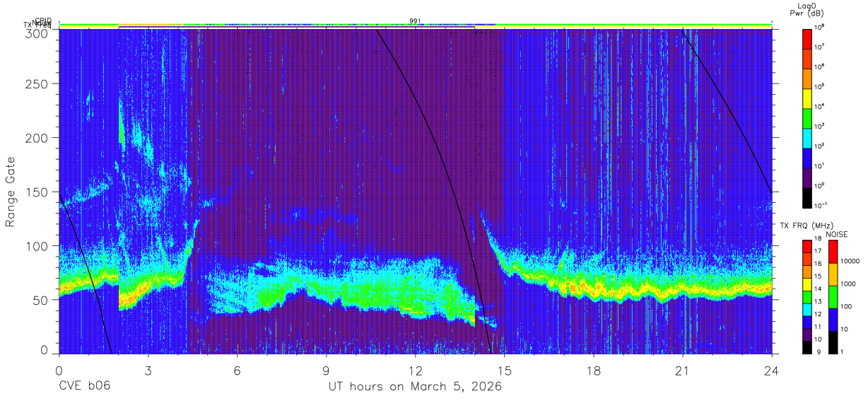Click y-axis tick label '100'

pyautogui.click(x=37, y=245)
